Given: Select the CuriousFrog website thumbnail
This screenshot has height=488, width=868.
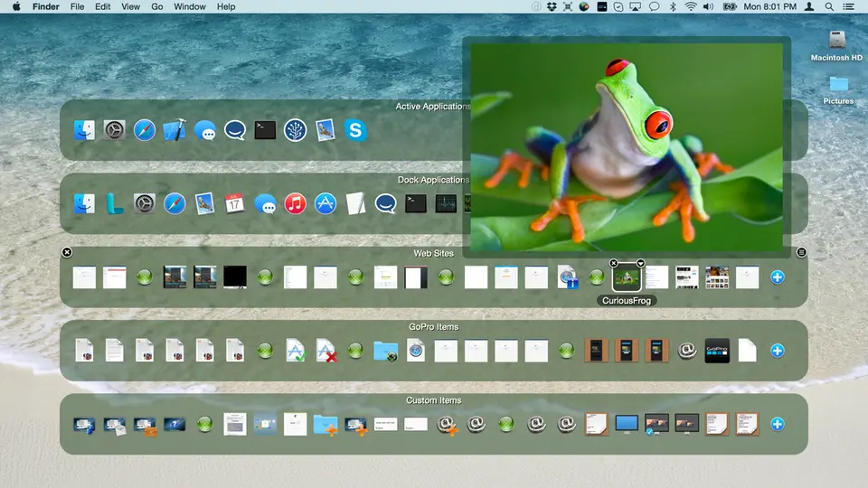Looking at the screenshot, I should 627,277.
